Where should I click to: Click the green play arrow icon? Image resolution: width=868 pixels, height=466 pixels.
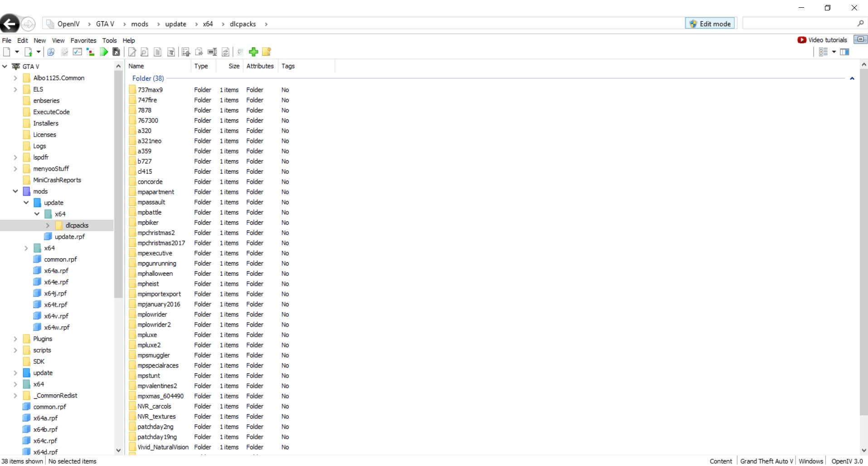(x=104, y=52)
